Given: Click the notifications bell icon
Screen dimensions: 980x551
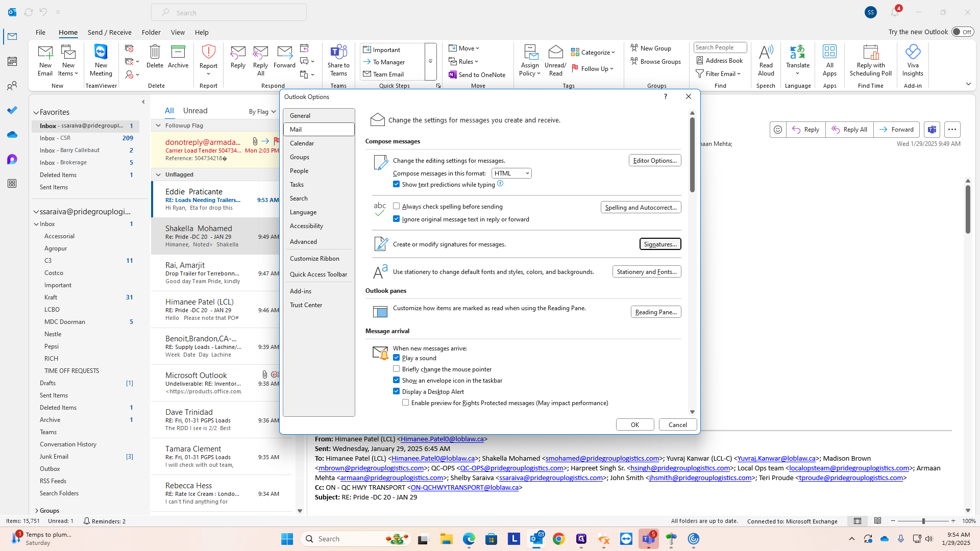Looking at the screenshot, I should (x=895, y=12).
